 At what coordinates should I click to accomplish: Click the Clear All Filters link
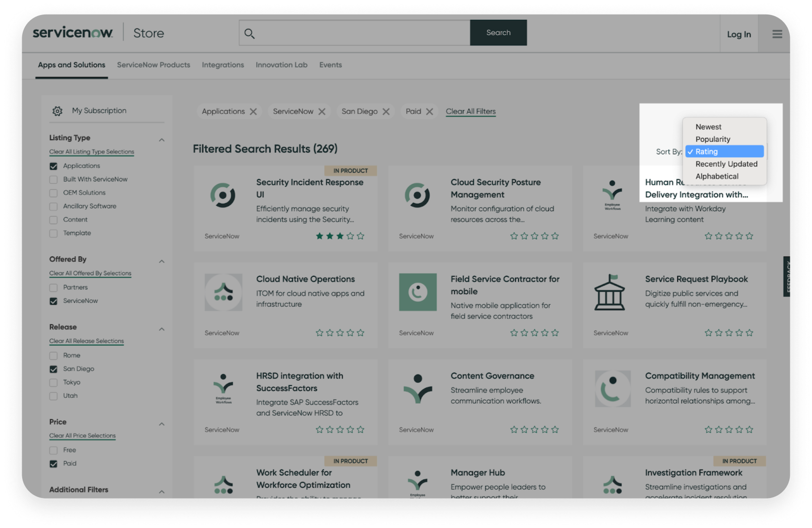(x=470, y=111)
